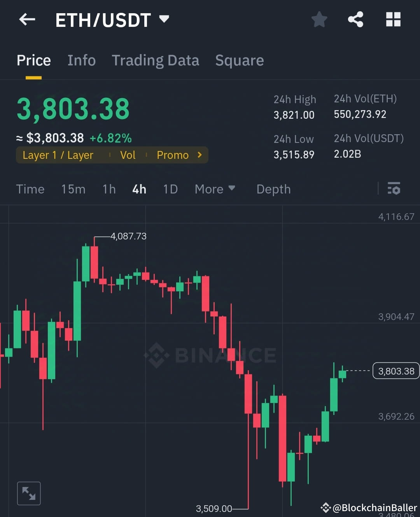Viewport: 420px width, 517px height.
Task: Switch to the 1D candle timeframe
Action: point(170,189)
